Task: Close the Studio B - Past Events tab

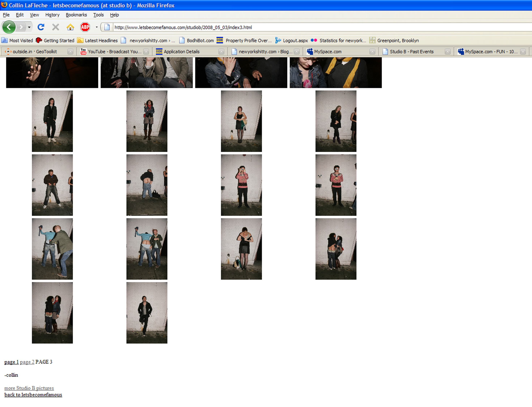Action: 448,52
